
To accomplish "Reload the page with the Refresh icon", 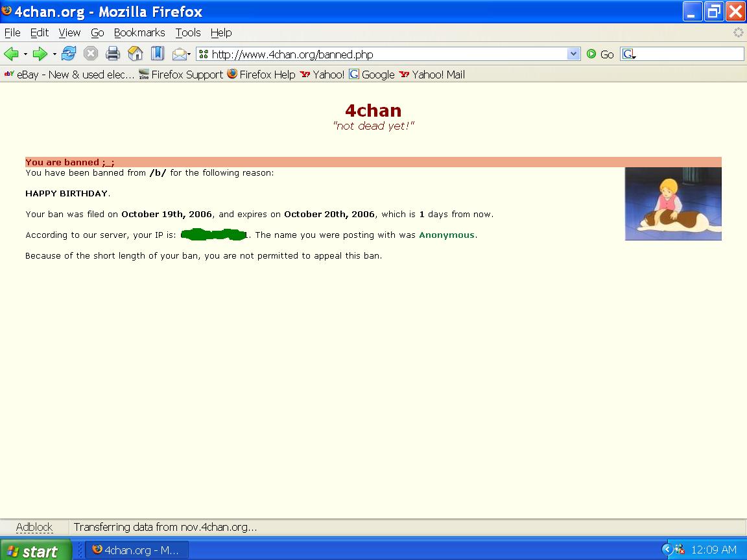I will point(69,53).
